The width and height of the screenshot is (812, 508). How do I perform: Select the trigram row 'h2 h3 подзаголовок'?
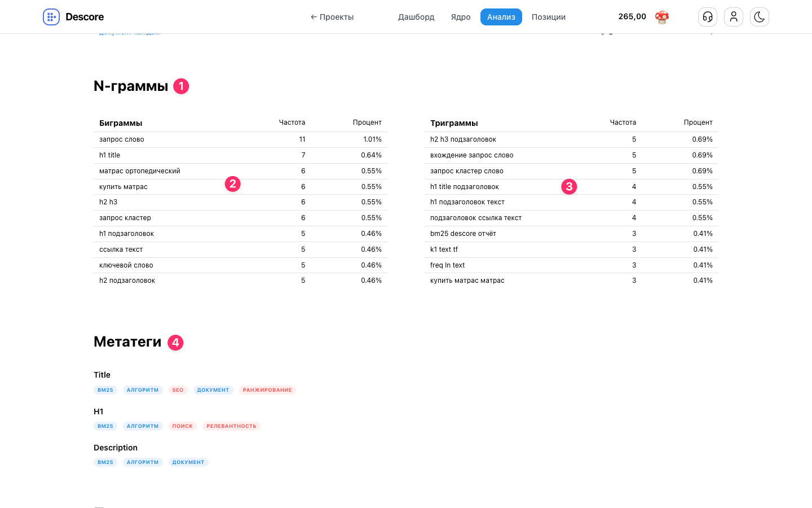[571, 139]
